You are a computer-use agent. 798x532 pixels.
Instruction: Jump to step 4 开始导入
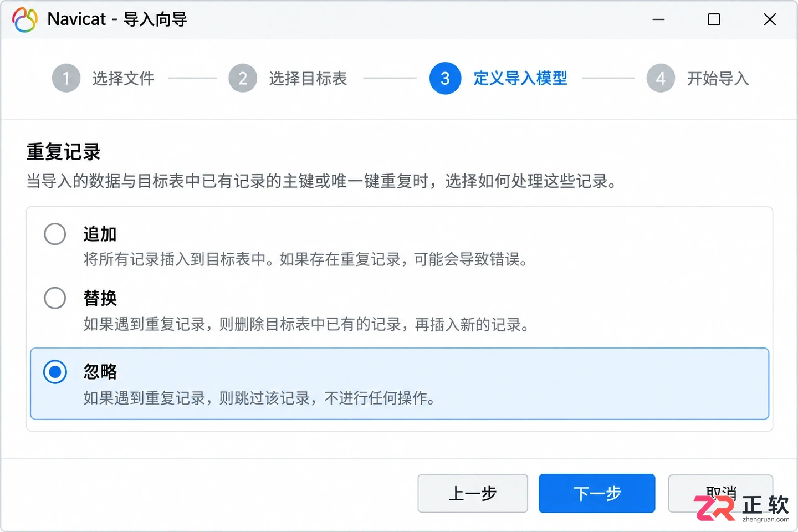point(698,78)
